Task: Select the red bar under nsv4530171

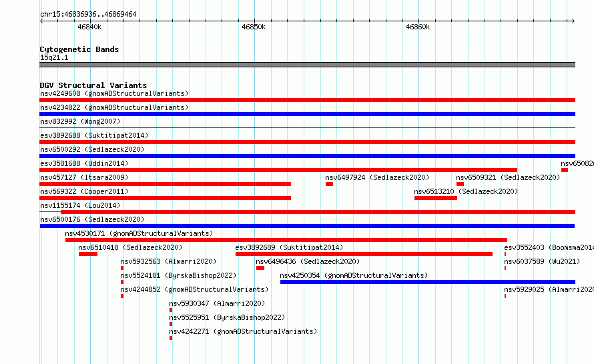Action: click(x=286, y=240)
